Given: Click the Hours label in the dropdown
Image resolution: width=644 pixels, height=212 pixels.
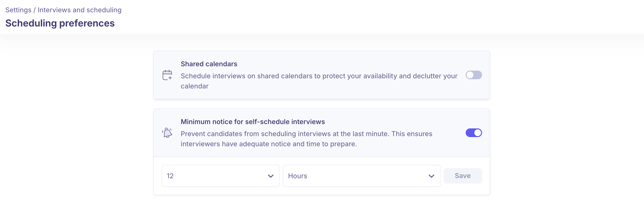Looking at the screenshot, I should tap(297, 176).
